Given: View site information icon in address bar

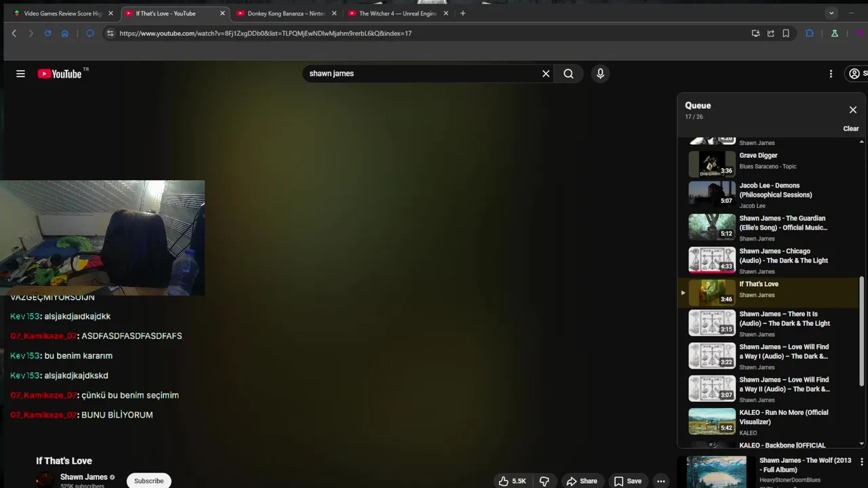Looking at the screenshot, I should point(110,33).
